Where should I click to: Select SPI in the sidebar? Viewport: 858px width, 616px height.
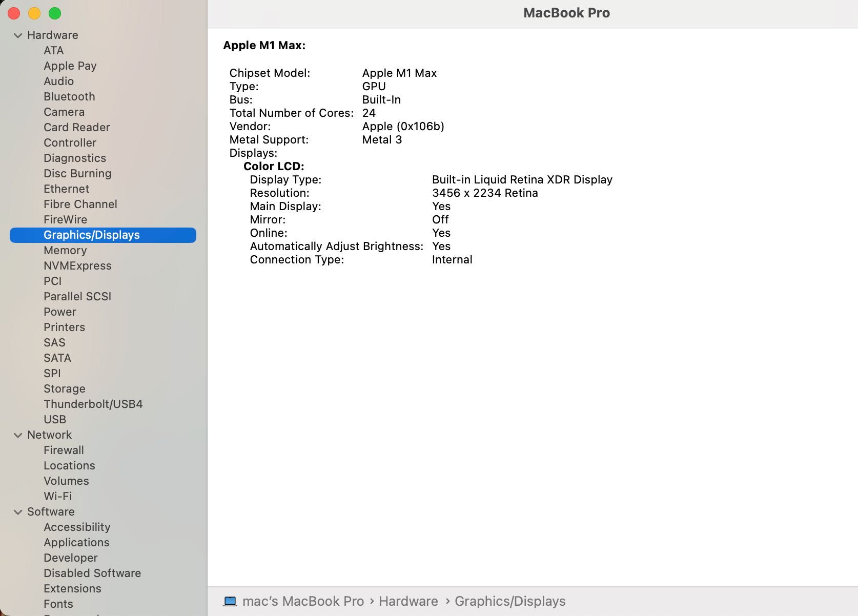[x=52, y=373]
